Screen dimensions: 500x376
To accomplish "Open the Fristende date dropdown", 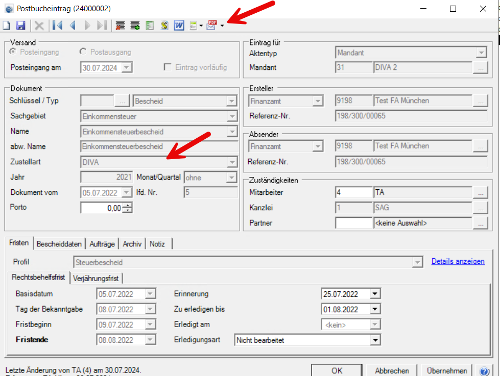I will pyautogui.click(x=150, y=340).
